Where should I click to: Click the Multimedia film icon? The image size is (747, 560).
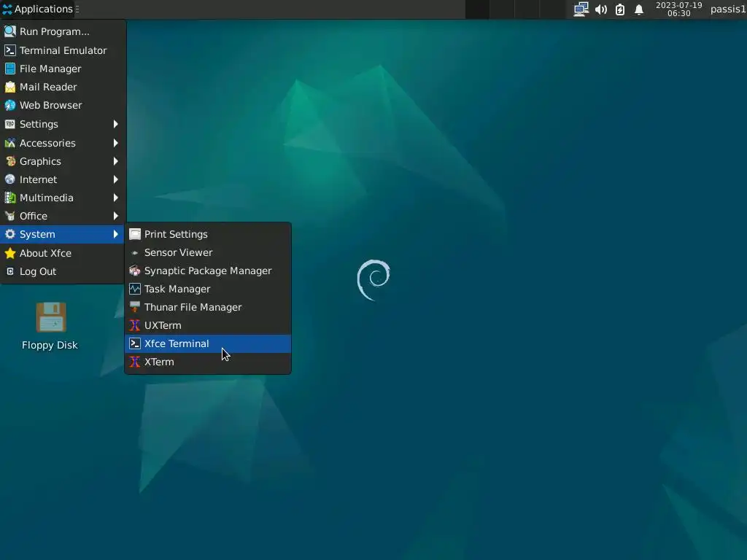pos(10,198)
